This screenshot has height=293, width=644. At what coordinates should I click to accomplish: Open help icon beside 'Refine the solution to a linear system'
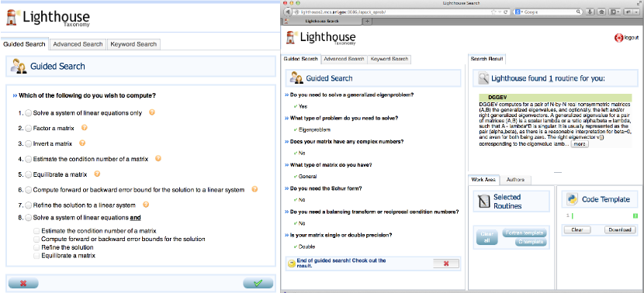(x=145, y=205)
